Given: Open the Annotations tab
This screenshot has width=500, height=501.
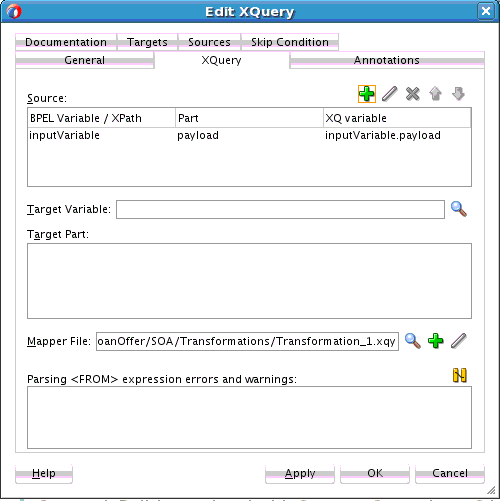Looking at the screenshot, I should 387,60.
